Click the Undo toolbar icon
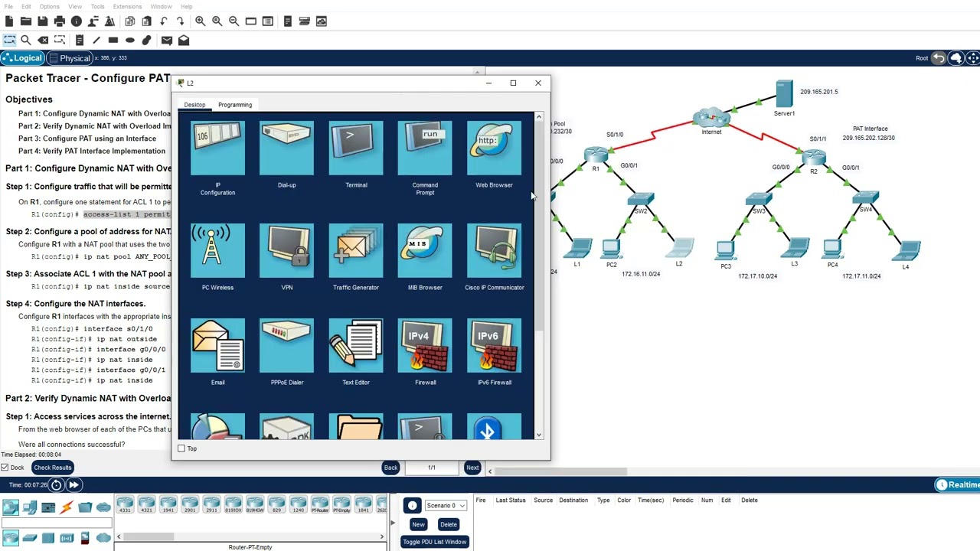980x551 pixels. pos(164,21)
